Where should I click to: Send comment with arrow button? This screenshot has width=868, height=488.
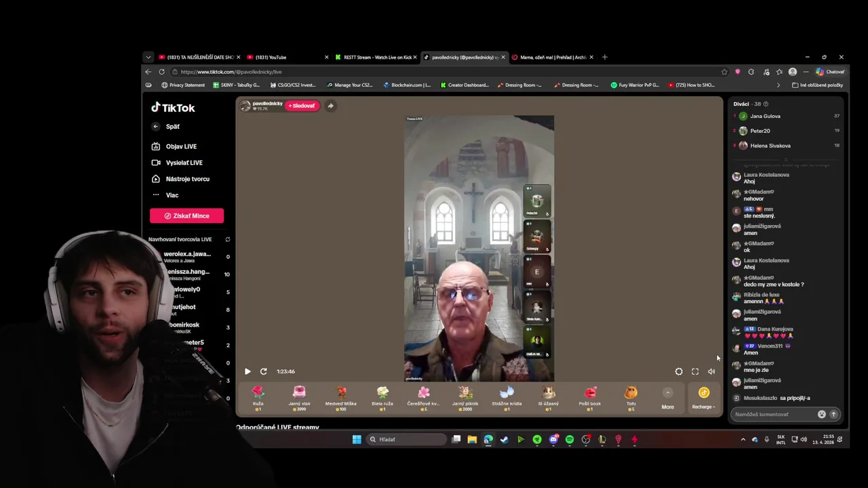834,414
